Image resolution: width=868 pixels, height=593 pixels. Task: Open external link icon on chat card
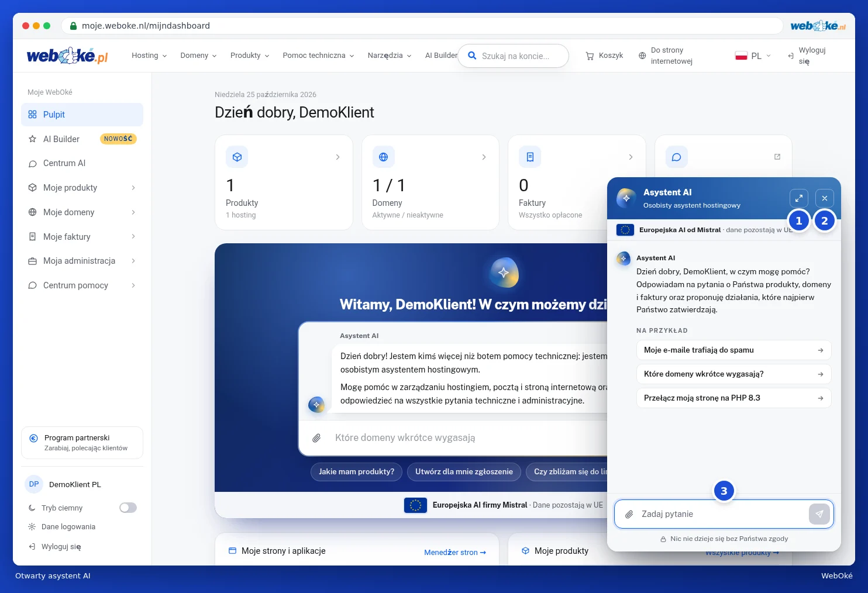(x=777, y=157)
